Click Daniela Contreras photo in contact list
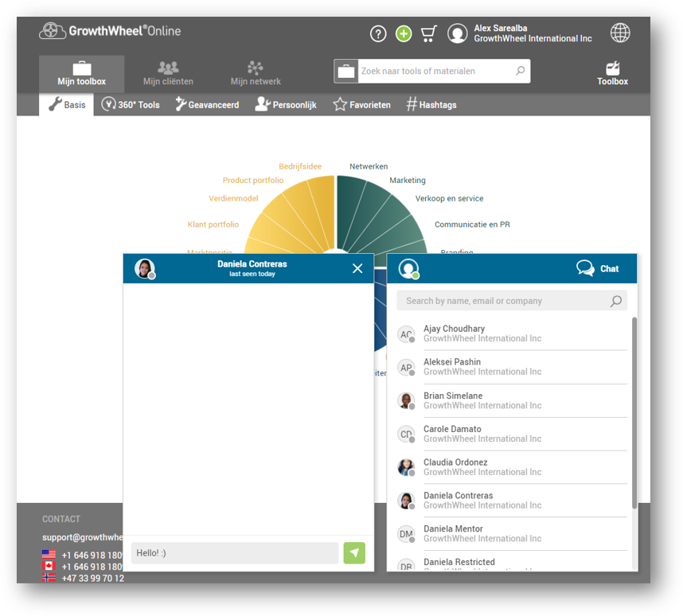683x616 pixels. (406, 501)
